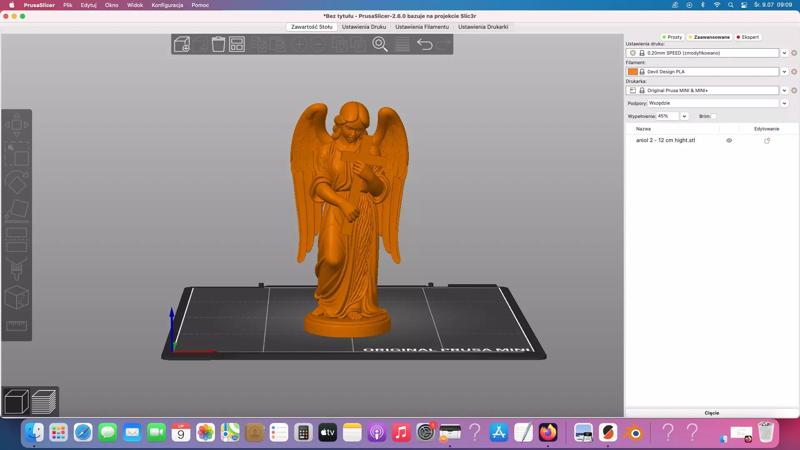Select the Move gizmo tool
The image size is (800, 450).
17,124
